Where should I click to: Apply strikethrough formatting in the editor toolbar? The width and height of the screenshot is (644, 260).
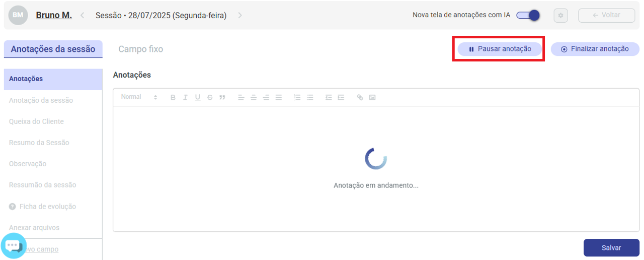(210, 97)
